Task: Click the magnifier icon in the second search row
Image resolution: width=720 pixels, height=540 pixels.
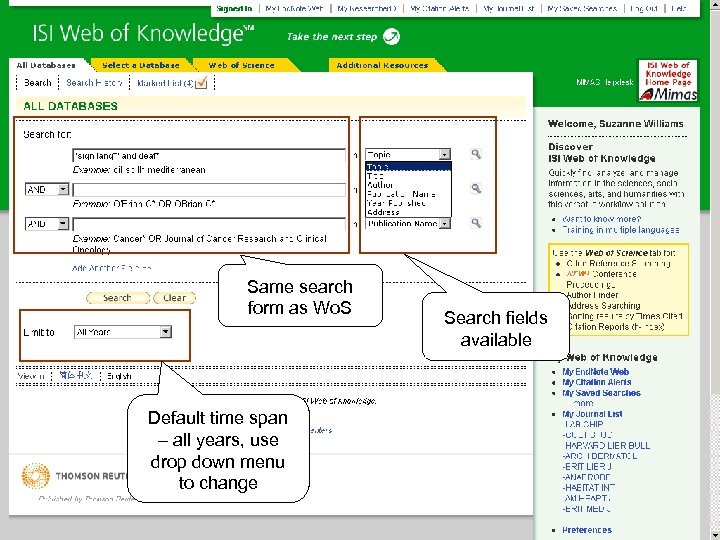Action: (x=476, y=189)
